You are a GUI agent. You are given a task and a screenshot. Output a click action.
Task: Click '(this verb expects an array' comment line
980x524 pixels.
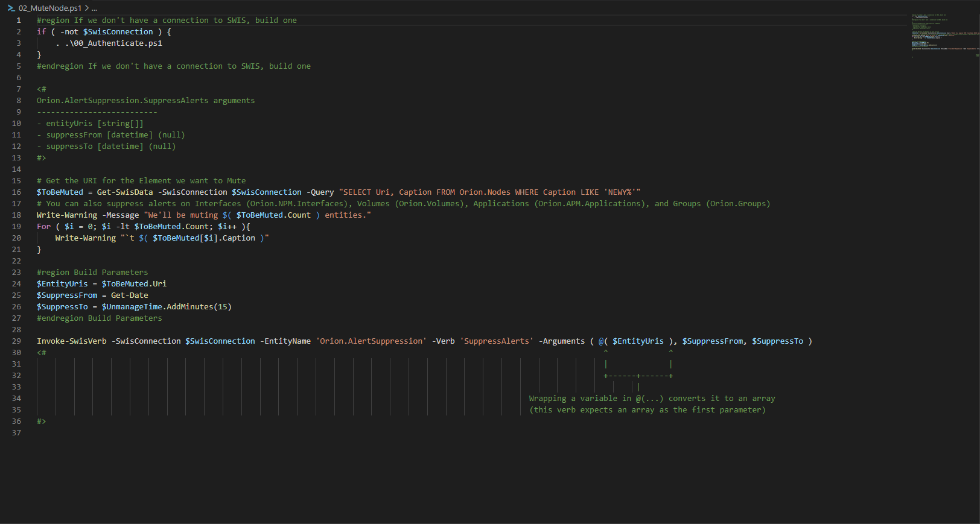[647, 410]
